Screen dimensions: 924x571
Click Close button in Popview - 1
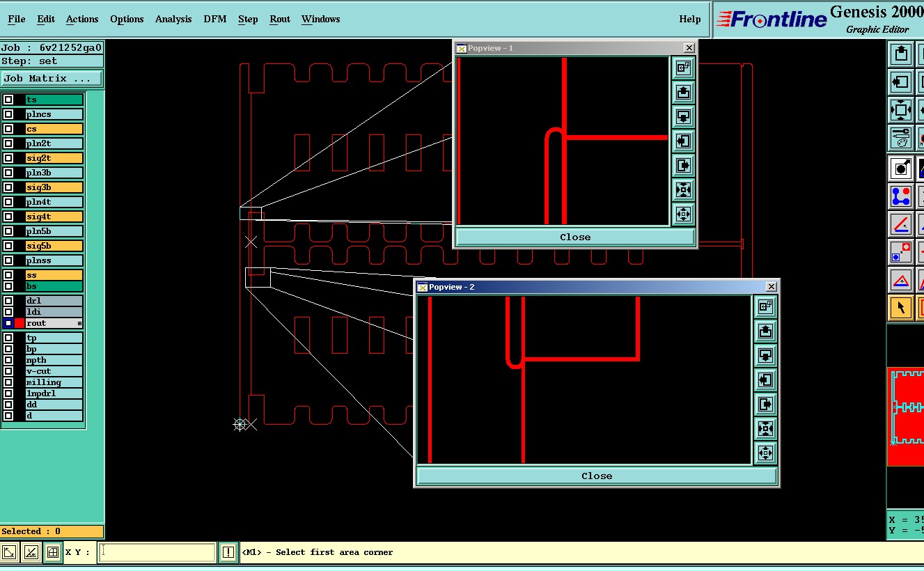575,237
